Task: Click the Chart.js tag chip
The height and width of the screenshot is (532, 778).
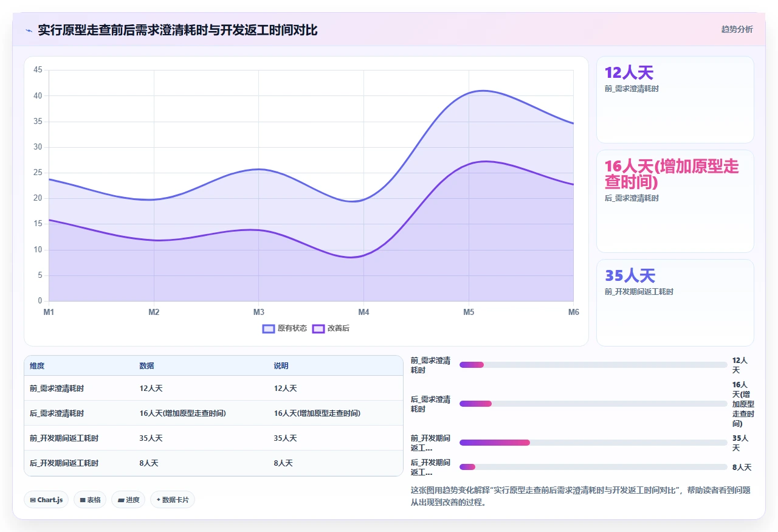Action: [46, 500]
